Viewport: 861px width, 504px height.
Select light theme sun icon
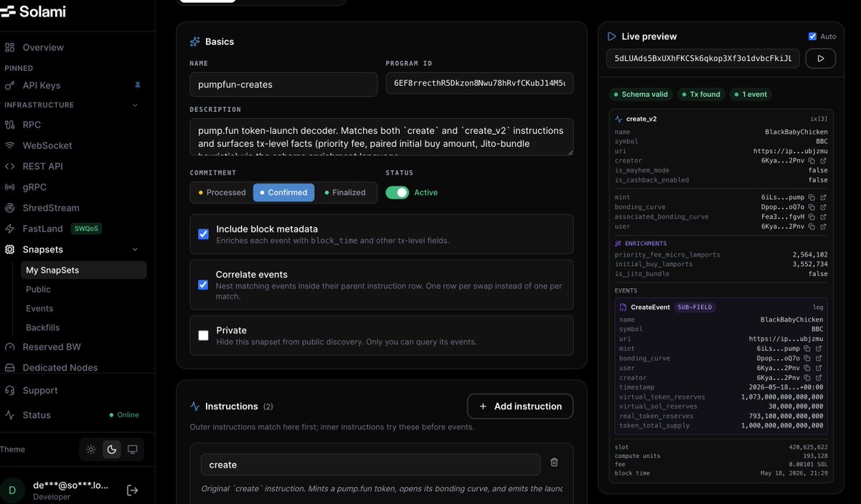pos(91,450)
